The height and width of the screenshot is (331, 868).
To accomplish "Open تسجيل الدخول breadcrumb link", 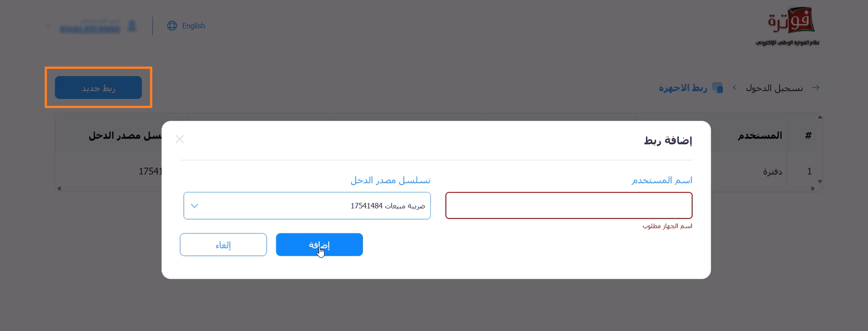I will click(774, 88).
